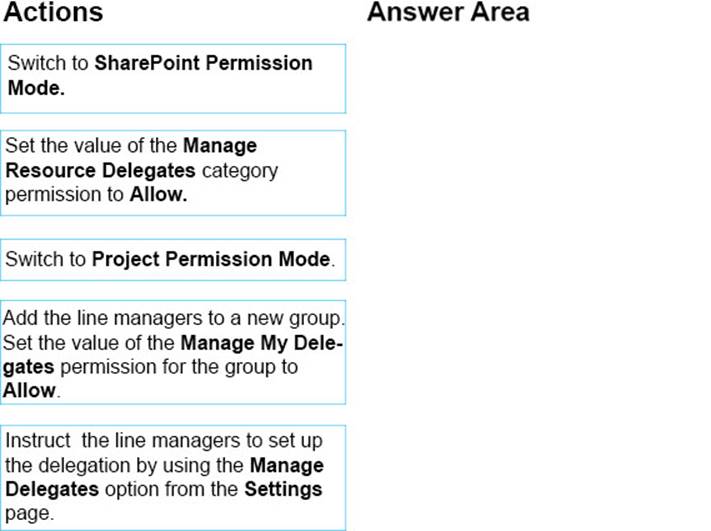Viewport: 711px width, 531px height.
Task: Click bold Allow in Resource Delegates action
Action: pyautogui.click(x=158, y=195)
